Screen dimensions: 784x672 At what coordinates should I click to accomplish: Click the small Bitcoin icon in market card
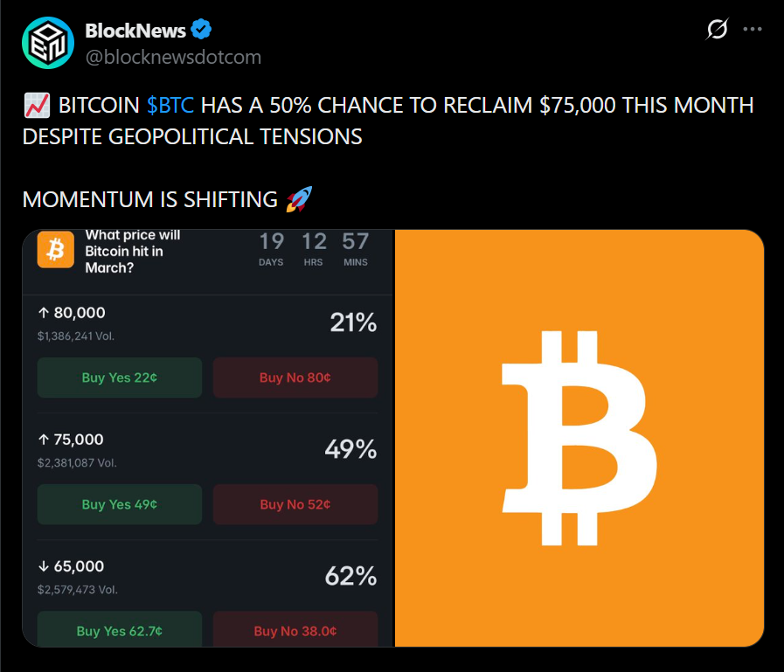[x=55, y=251]
